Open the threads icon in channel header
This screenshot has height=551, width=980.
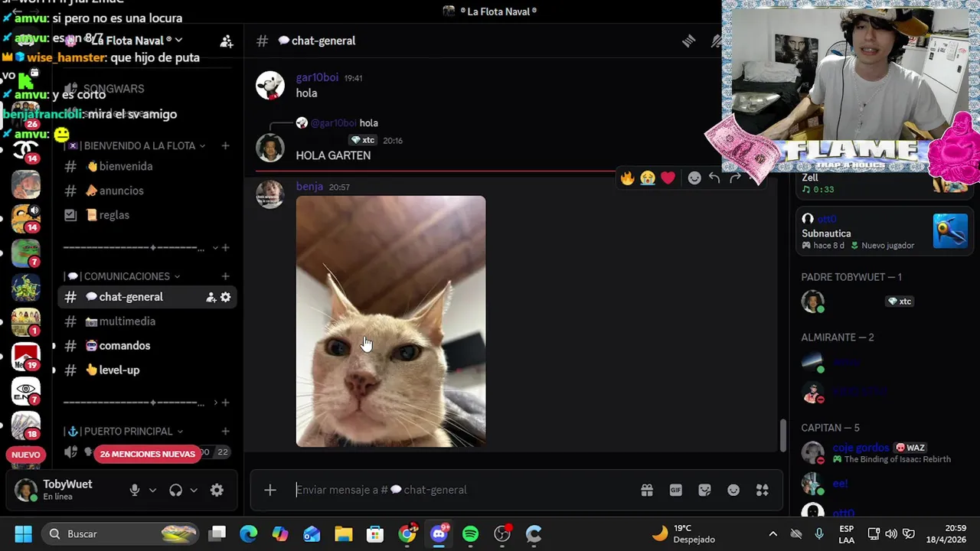tap(688, 41)
